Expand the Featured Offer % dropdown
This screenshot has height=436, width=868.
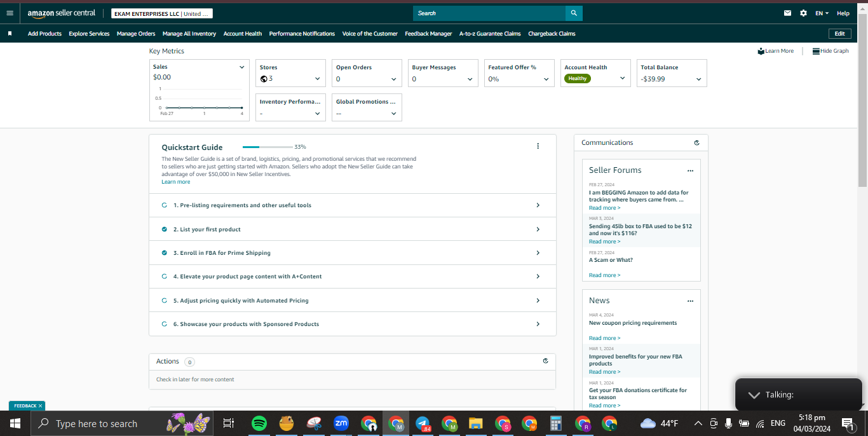pyautogui.click(x=546, y=79)
